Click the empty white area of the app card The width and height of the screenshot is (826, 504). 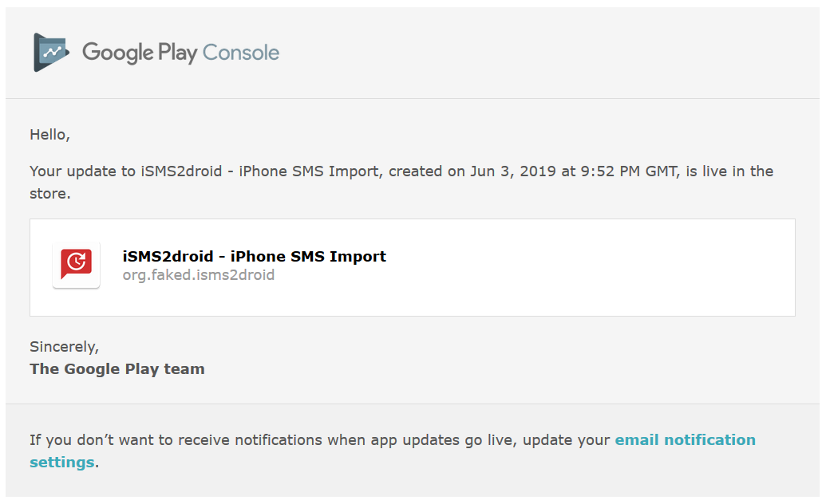coord(590,267)
